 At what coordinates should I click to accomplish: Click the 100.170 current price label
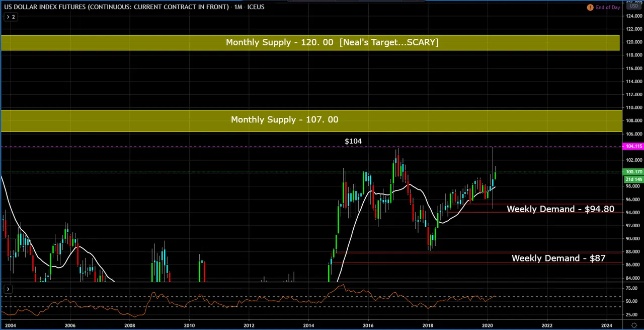(x=633, y=172)
